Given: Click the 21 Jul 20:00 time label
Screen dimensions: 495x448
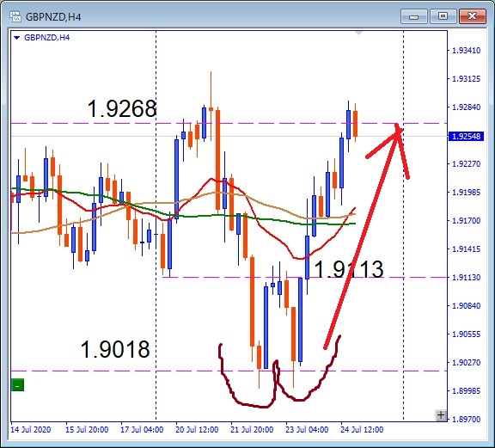Looking at the screenshot, I should click(252, 430).
